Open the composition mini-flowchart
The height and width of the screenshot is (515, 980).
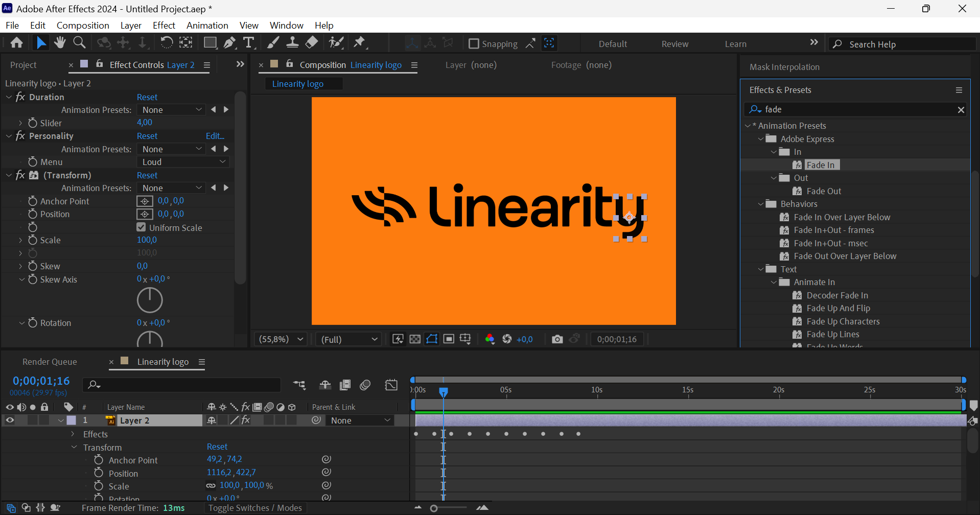299,385
